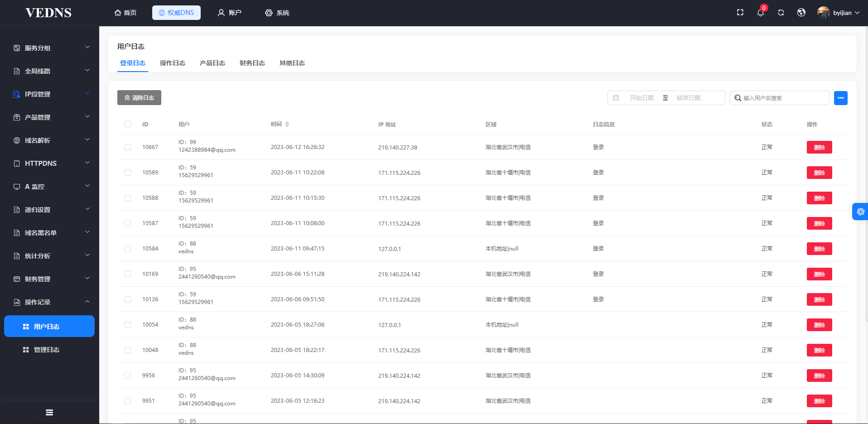Delete log row 10584
The width and height of the screenshot is (868, 424).
[819, 249]
